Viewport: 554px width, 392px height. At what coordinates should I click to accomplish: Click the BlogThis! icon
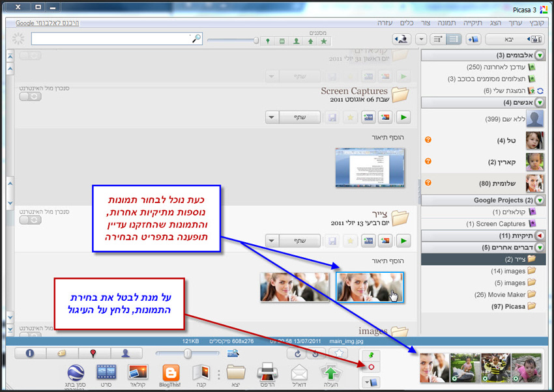(x=170, y=376)
